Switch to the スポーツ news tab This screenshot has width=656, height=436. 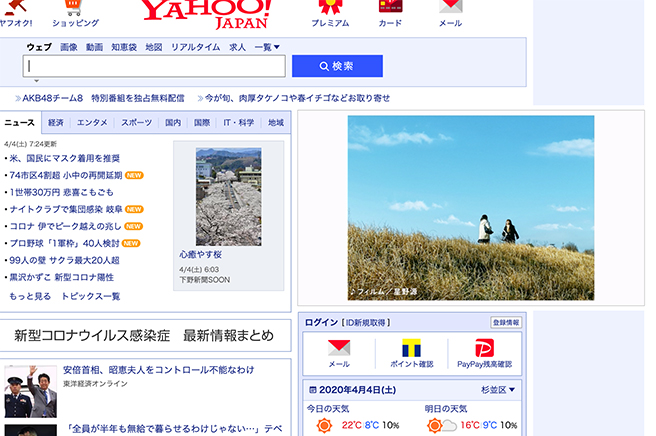(x=136, y=123)
